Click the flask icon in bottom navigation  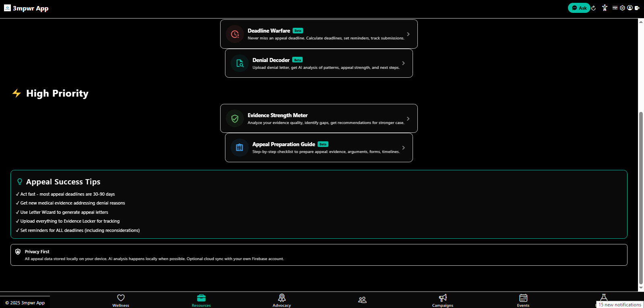604,297
